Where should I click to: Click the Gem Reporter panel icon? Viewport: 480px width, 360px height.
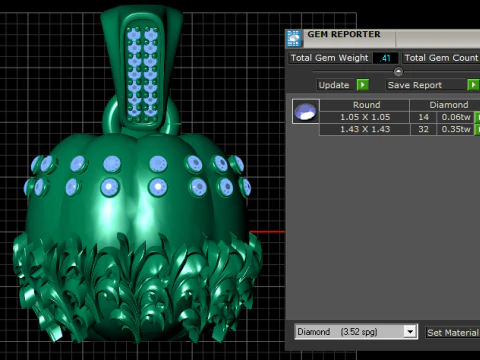pos(293,38)
